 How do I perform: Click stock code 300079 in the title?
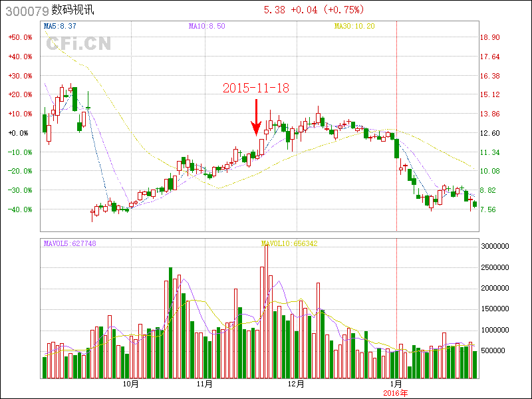click(x=25, y=10)
